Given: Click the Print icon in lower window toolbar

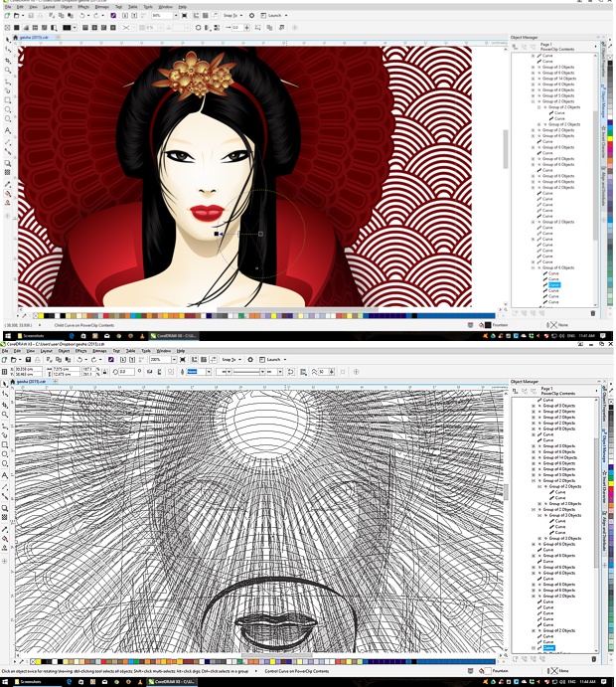Looking at the screenshot, I should 38,359.
